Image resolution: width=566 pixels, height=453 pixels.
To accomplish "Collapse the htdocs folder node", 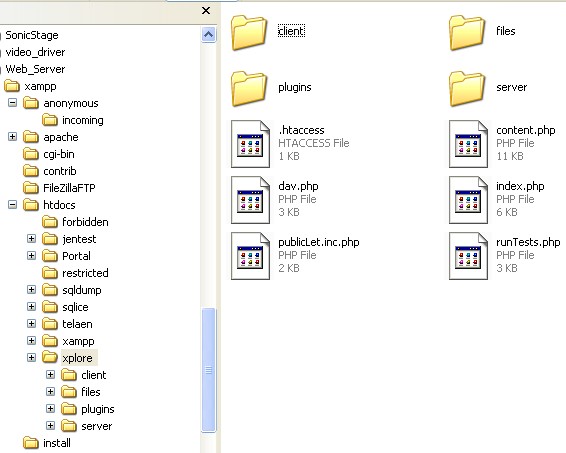I will pos(12,205).
